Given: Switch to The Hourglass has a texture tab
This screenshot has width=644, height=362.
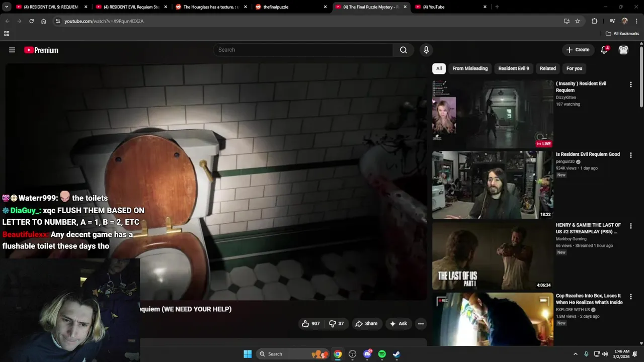Looking at the screenshot, I should (x=212, y=7).
